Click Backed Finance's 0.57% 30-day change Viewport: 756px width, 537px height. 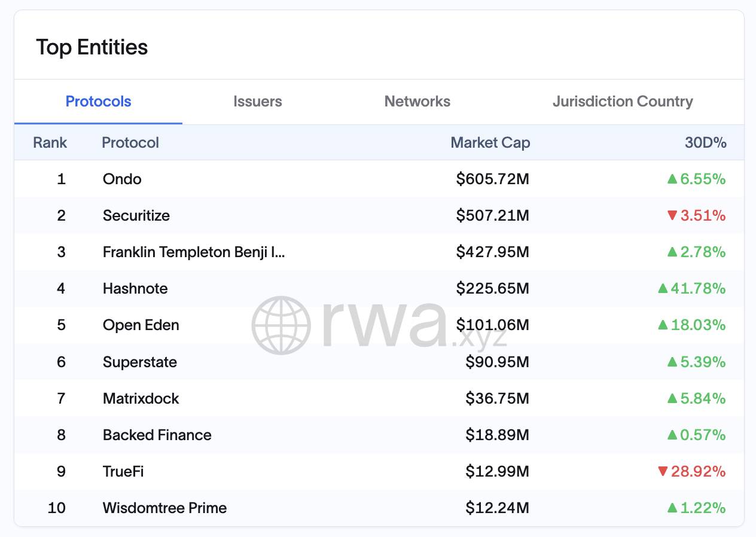(x=697, y=435)
